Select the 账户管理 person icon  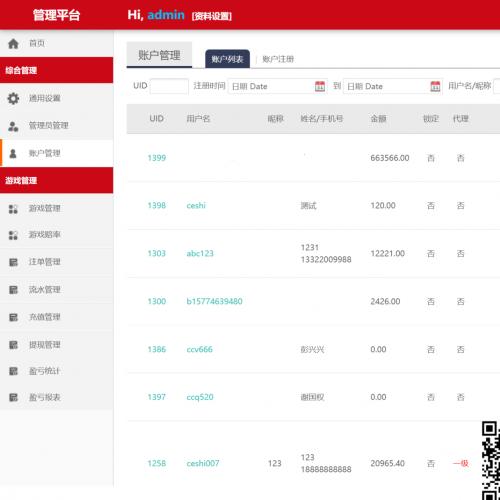tap(13, 153)
